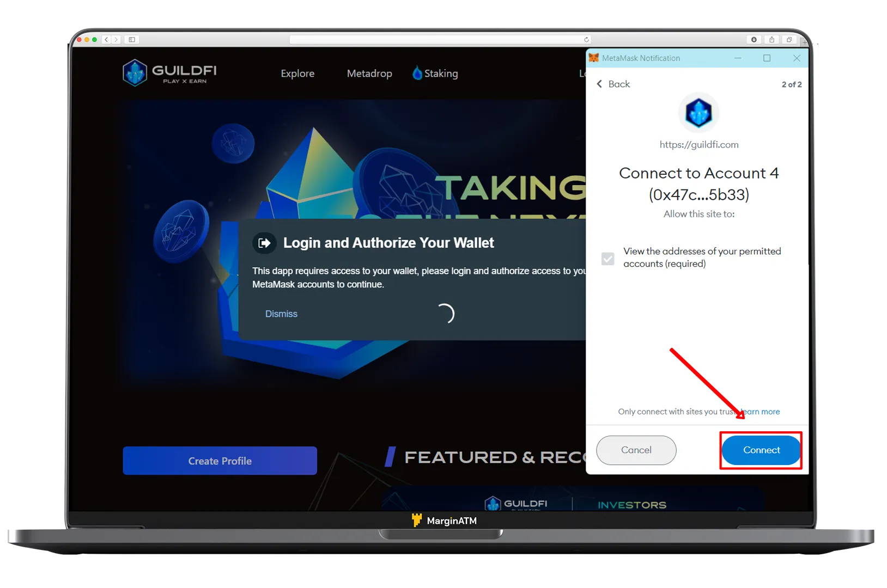This screenshot has width=887, height=588.
Task: Click the INVESTORS label in banner
Action: (x=632, y=505)
